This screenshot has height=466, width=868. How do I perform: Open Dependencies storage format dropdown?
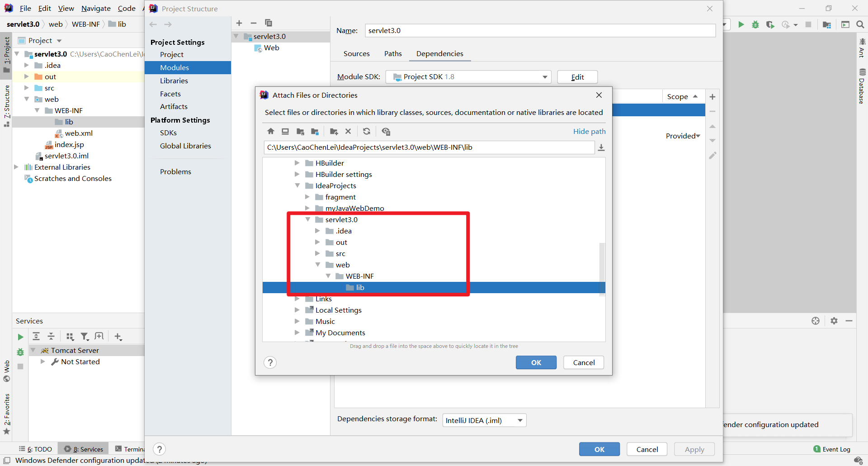click(x=485, y=420)
